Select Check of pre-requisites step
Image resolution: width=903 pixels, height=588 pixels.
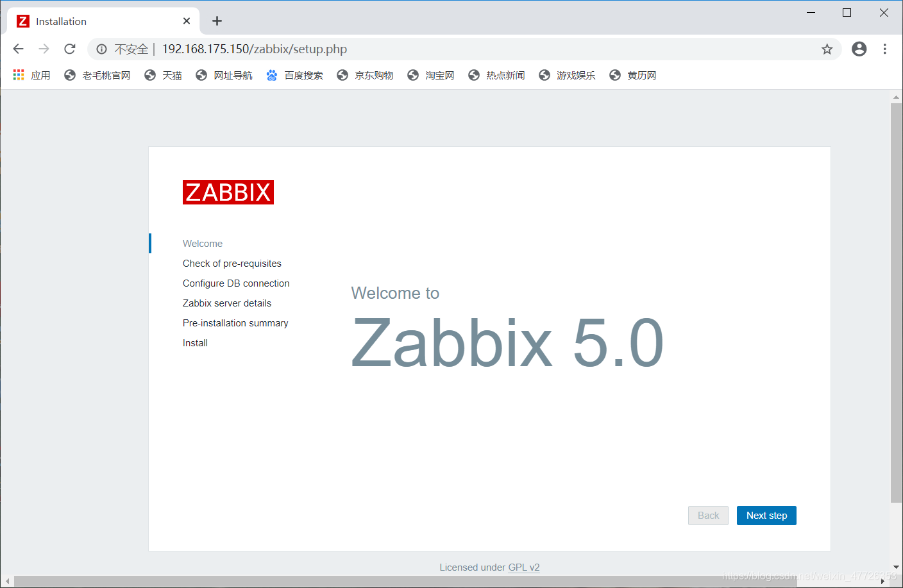(232, 264)
